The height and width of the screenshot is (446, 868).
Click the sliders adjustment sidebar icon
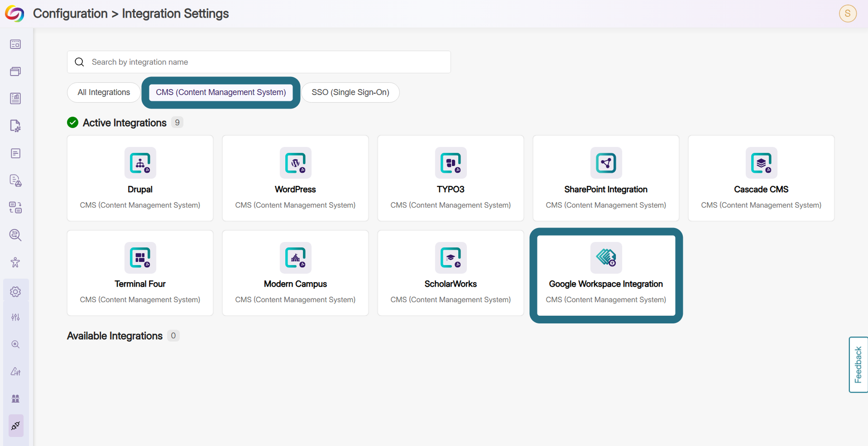(15, 317)
